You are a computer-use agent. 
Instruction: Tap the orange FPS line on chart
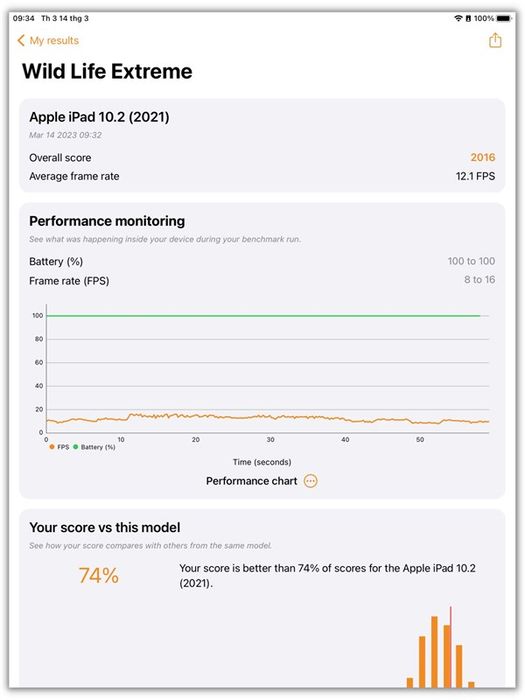(268, 418)
